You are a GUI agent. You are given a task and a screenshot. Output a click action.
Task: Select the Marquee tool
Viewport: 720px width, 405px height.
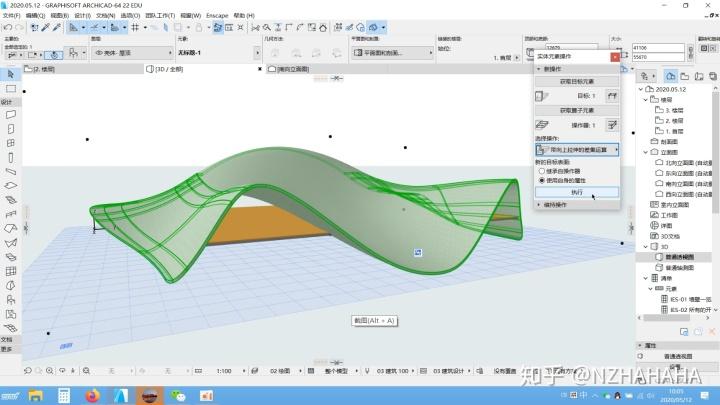pos(11,89)
